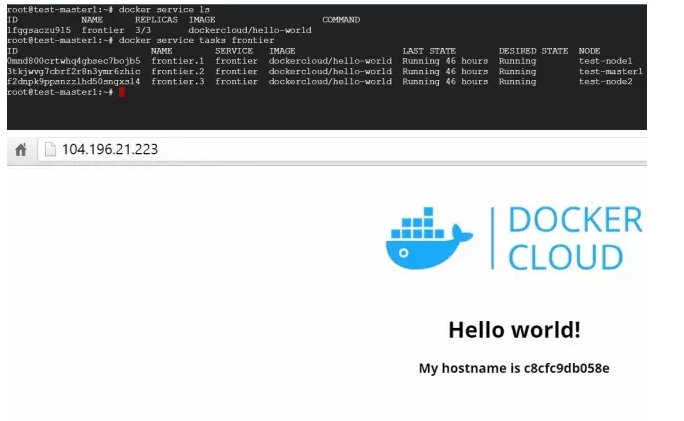The height and width of the screenshot is (421, 684).
Task: Click the address bar showing 104.196.21.223
Action: 342,149
